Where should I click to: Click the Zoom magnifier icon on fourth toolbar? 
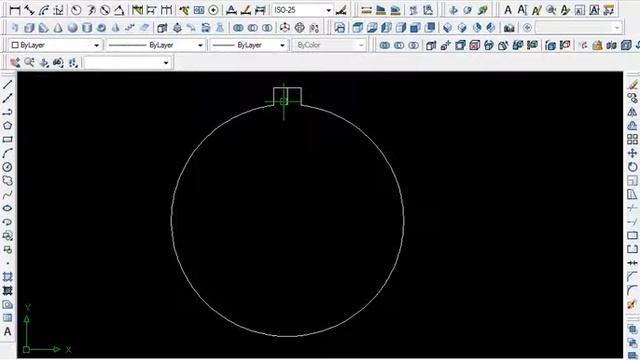[x=29, y=62]
